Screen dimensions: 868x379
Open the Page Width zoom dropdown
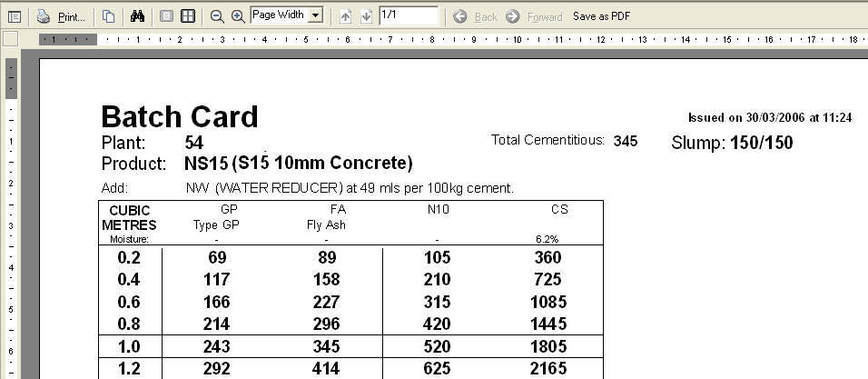pyautogui.click(x=315, y=15)
